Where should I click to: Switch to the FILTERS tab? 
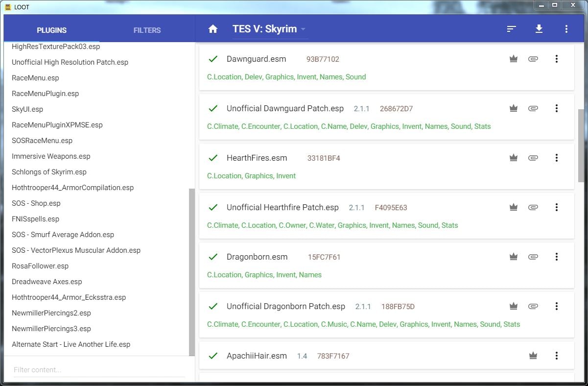(147, 30)
